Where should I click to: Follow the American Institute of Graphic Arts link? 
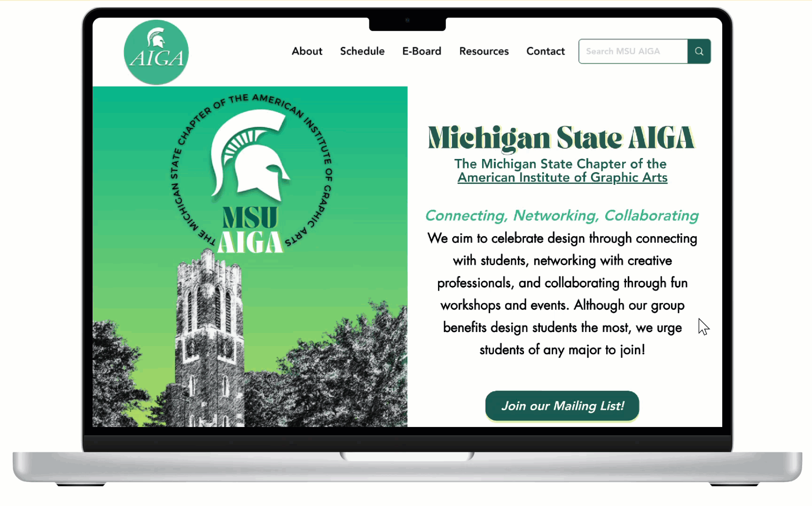coord(562,178)
